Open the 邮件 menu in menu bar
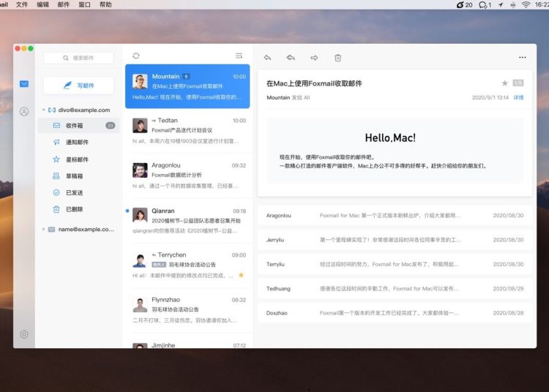 coord(64,4)
